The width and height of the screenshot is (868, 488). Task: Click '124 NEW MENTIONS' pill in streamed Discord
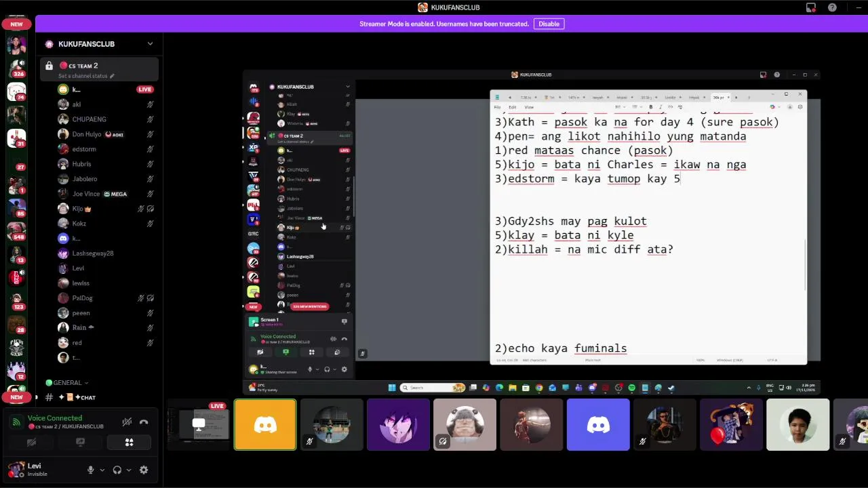point(309,306)
